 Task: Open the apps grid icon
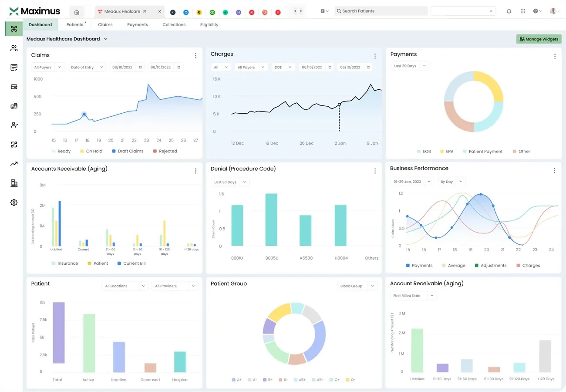[523, 11]
